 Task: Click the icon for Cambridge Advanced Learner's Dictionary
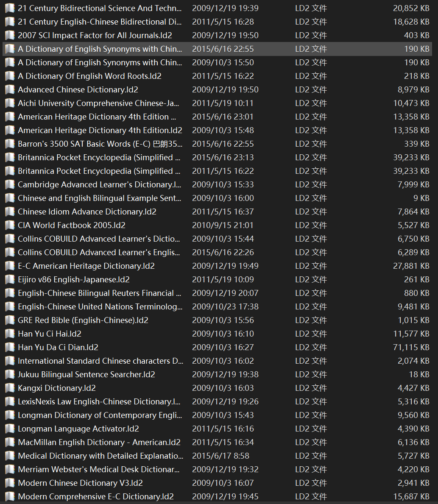10,184
